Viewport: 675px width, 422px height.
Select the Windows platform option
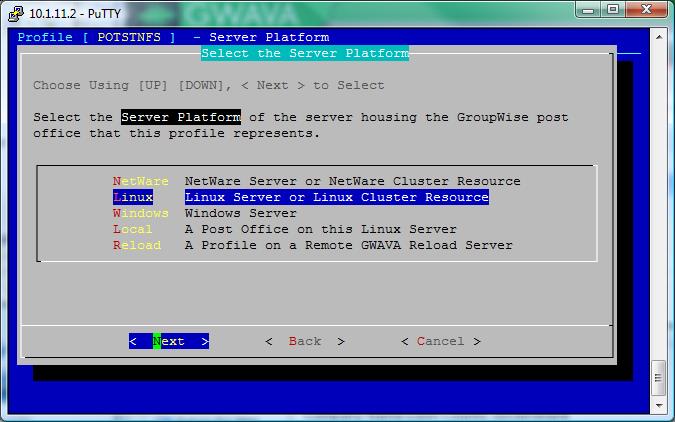point(140,213)
